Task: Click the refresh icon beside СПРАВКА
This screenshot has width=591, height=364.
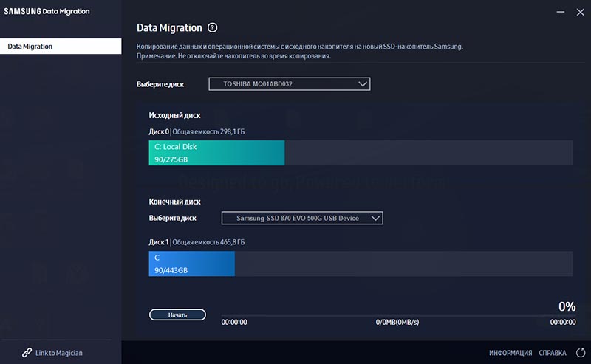Action: click(581, 353)
